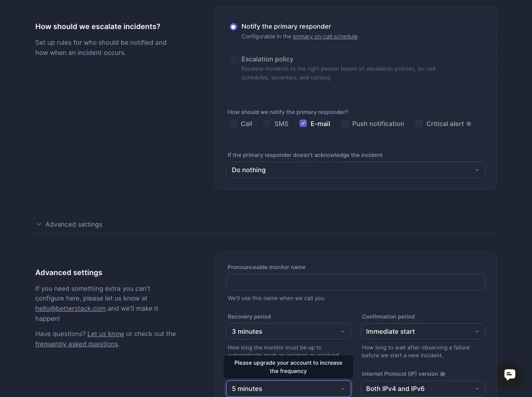The height and width of the screenshot is (397, 532).
Task: Collapse the Advanced settings expander
Action: click(69, 224)
